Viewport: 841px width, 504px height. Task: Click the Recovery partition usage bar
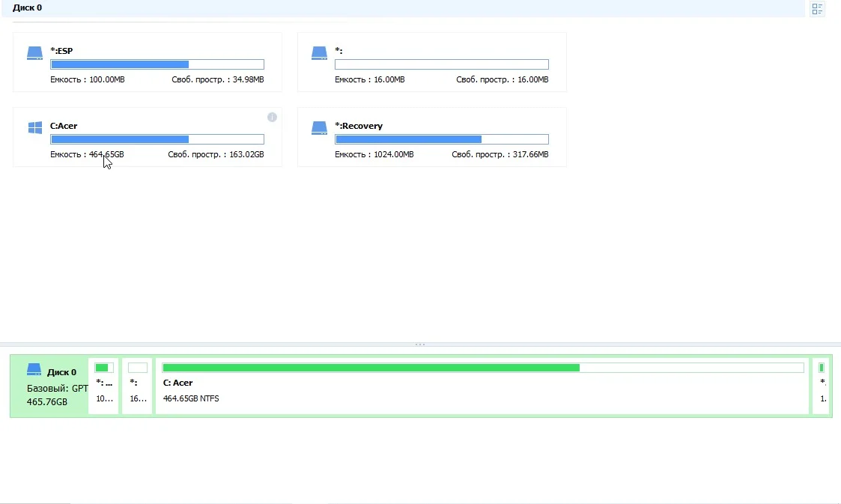click(441, 139)
